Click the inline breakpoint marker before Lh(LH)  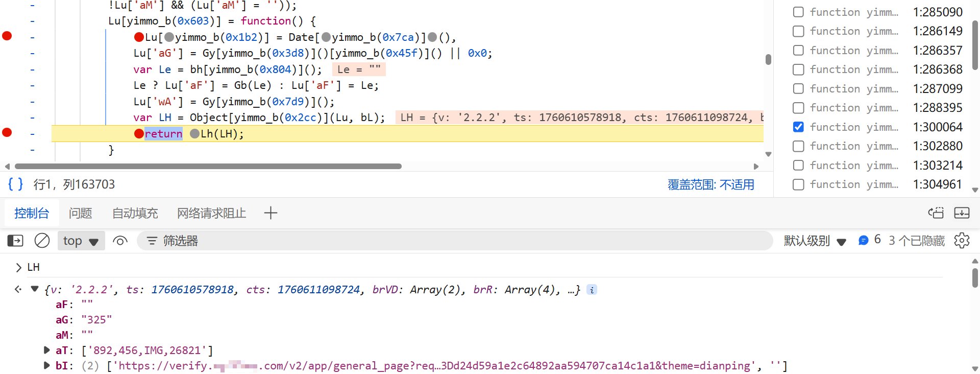pos(194,134)
